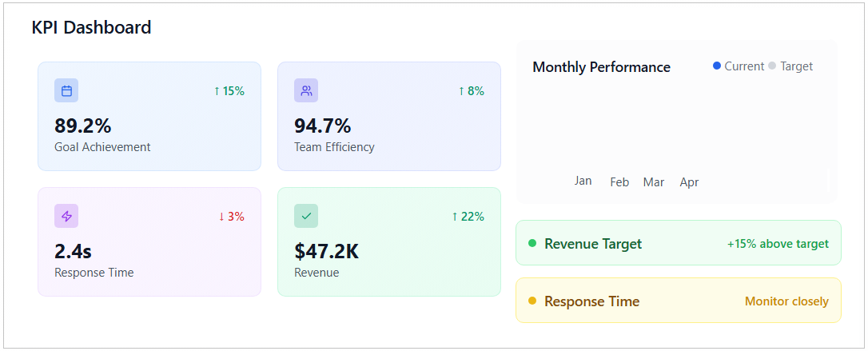
Task: Click the Monitor closely status text
Action: [786, 301]
